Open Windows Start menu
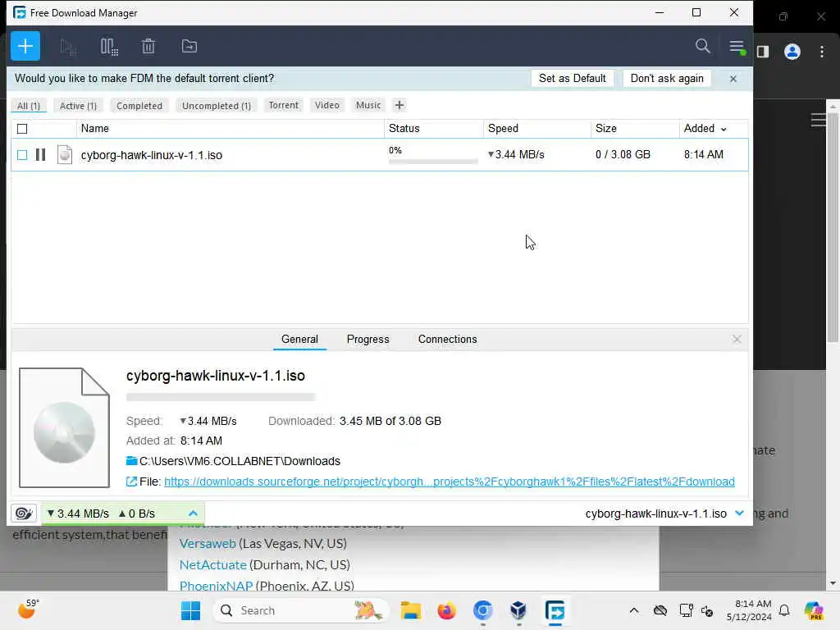The width and height of the screenshot is (840, 630). coord(190,610)
